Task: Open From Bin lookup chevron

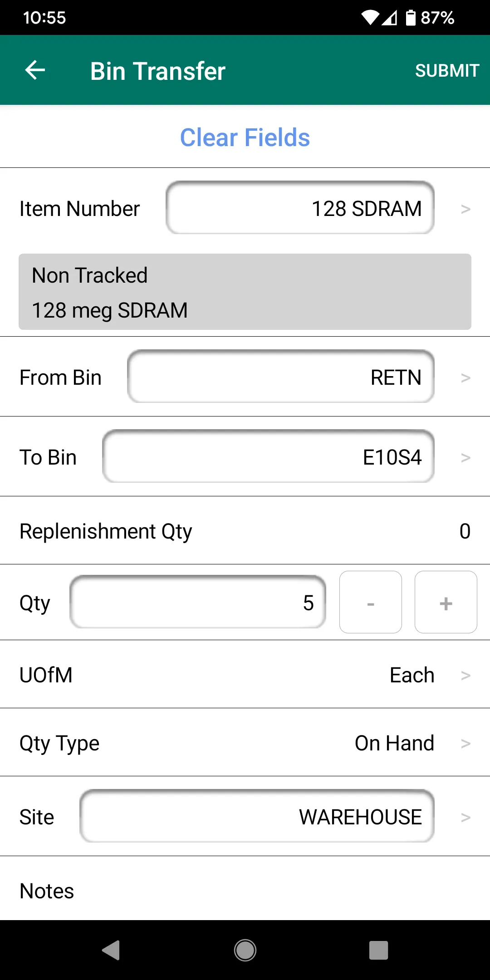Action: coord(465,378)
